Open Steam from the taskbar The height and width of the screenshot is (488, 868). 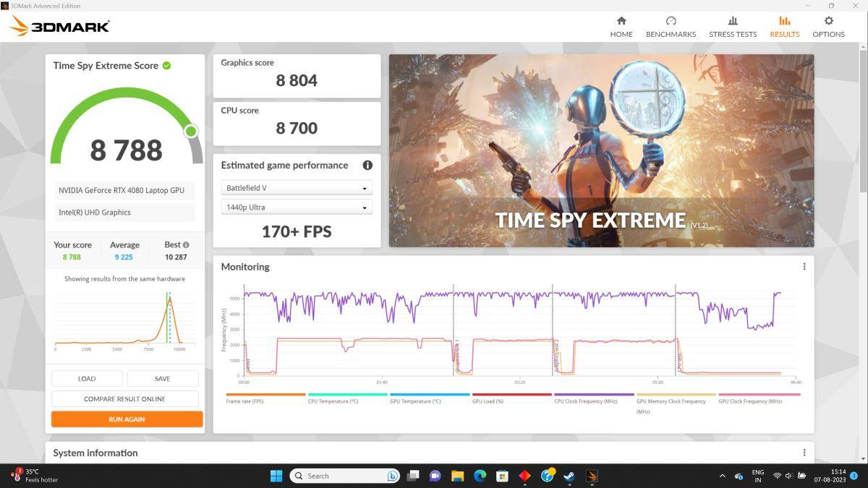coord(570,476)
